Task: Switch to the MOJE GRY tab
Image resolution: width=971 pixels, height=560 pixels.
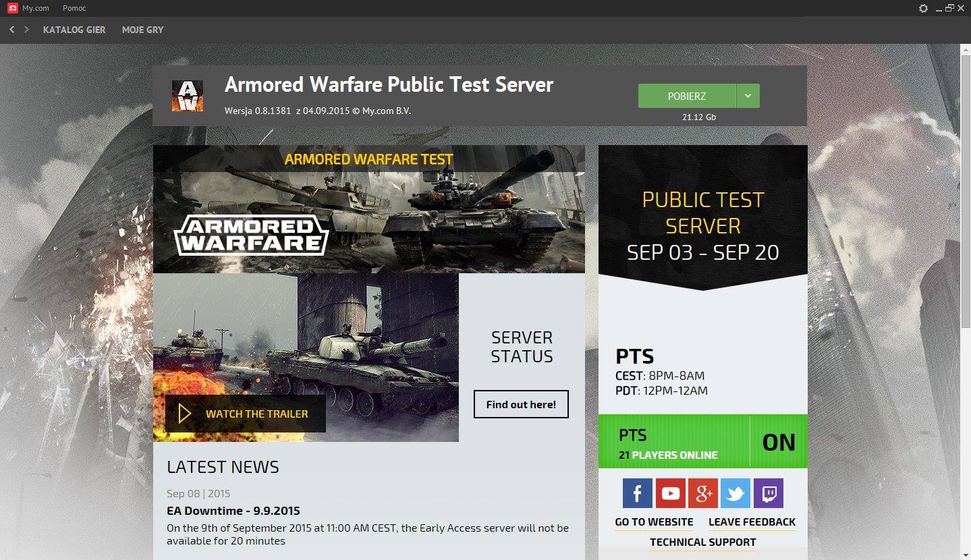Action: point(143,30)
